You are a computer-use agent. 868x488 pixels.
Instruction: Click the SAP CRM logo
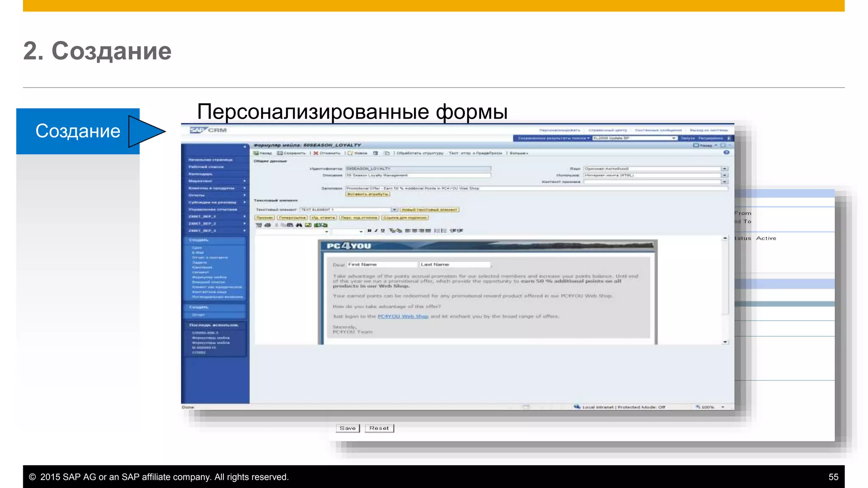208,130
